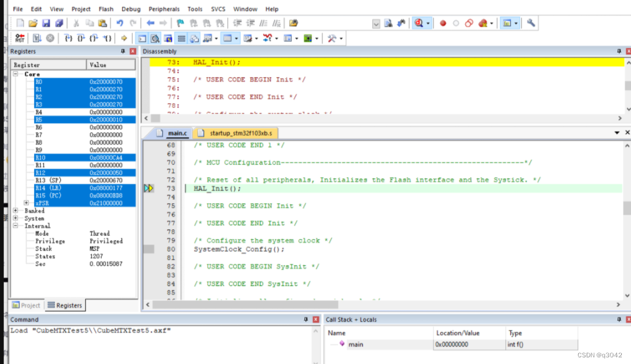Toggle the Command window button
Viewport: 631px width, 364px height.
[x=142, y=38]
